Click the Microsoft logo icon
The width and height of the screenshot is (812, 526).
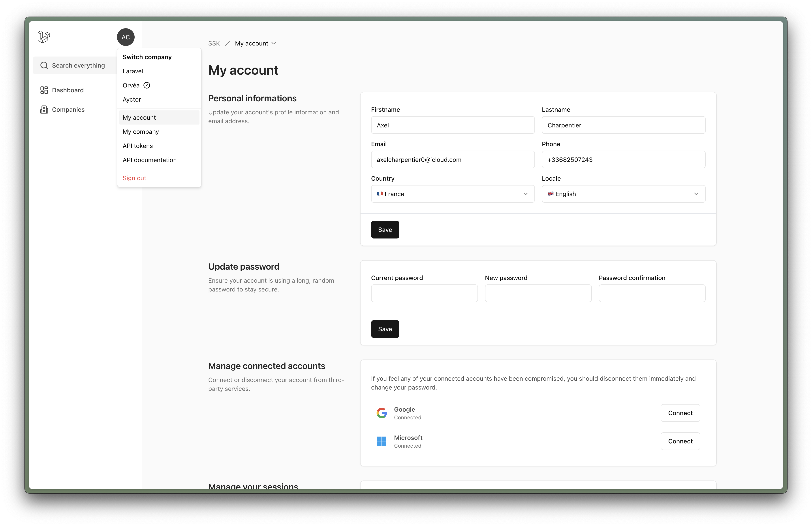[x=382, y=441]
